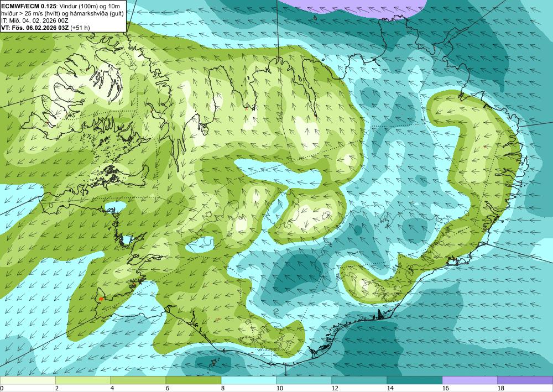Image resolution: width=553 pixels, height=392 pixels.
Task: Pick the medium teal 12–14 legend swatch
Action: (x=359, y=380)
